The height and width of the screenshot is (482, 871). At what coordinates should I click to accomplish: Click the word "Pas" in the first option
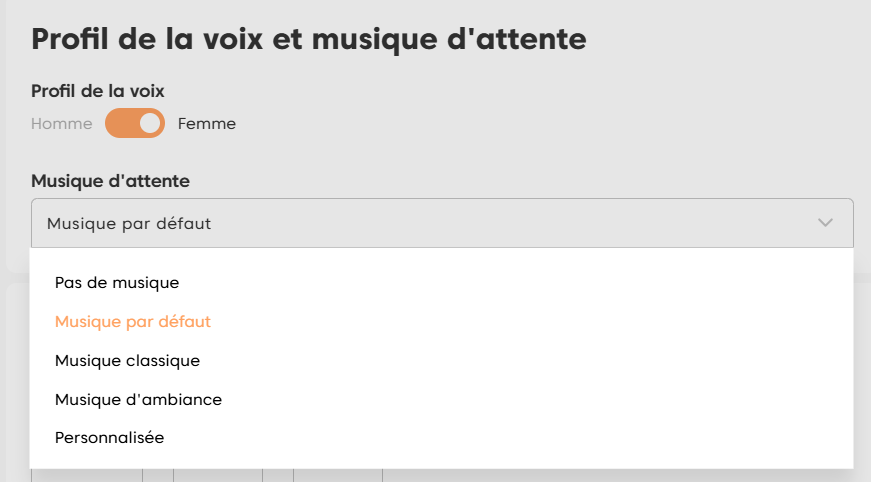pyautogui.click(x=67, y=283)
